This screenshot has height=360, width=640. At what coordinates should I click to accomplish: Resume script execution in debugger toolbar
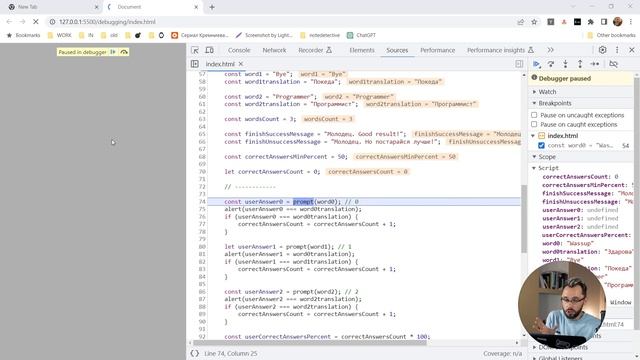coord(537,64)
